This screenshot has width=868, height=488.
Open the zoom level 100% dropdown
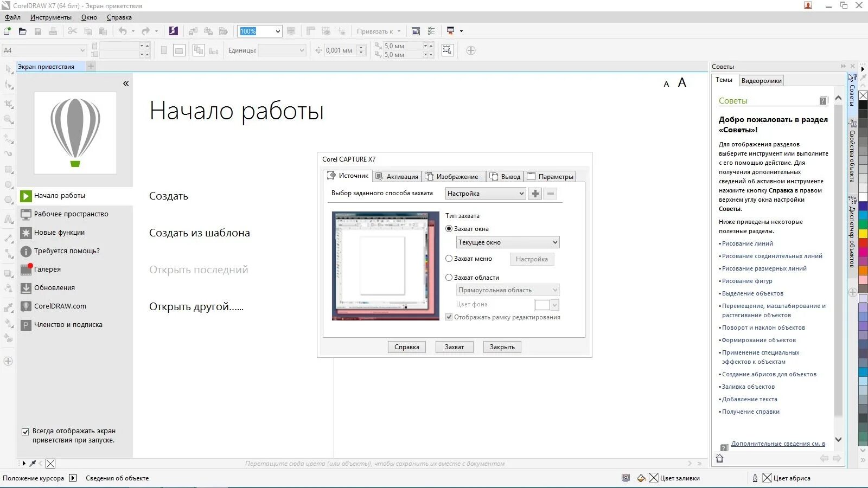(278, 31)
